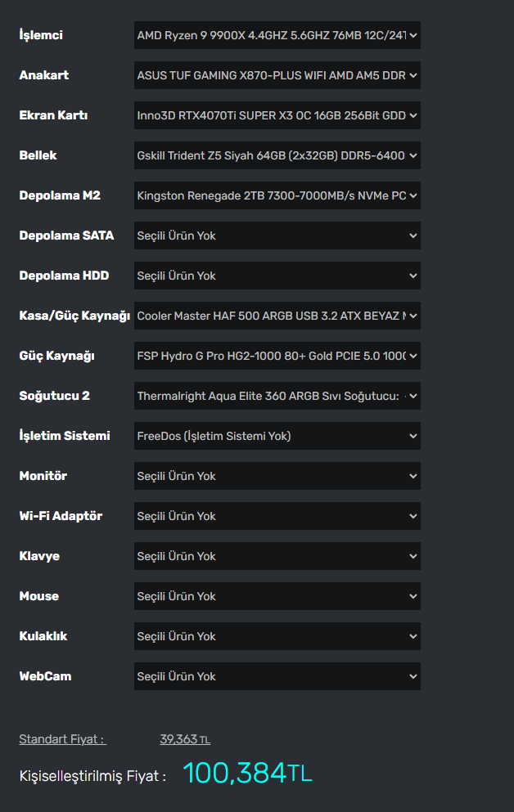
Task: Open the Wi-Fi Adaptör dropdown
Action: pos(277,516)
